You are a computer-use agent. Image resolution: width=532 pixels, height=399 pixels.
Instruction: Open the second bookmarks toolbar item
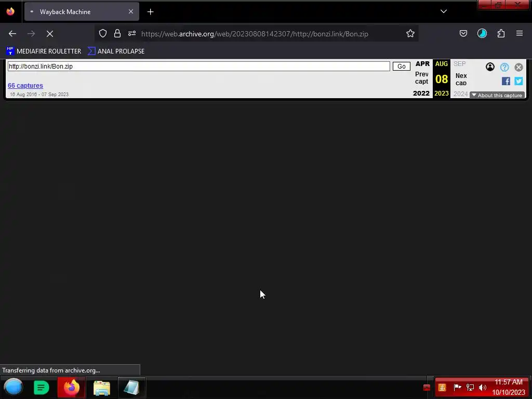tap(116, 51)
